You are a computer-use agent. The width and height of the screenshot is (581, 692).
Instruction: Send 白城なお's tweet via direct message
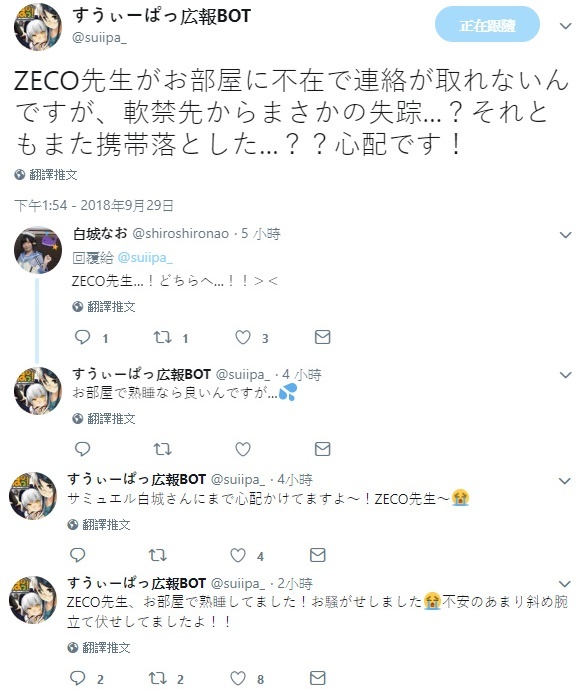322,337
